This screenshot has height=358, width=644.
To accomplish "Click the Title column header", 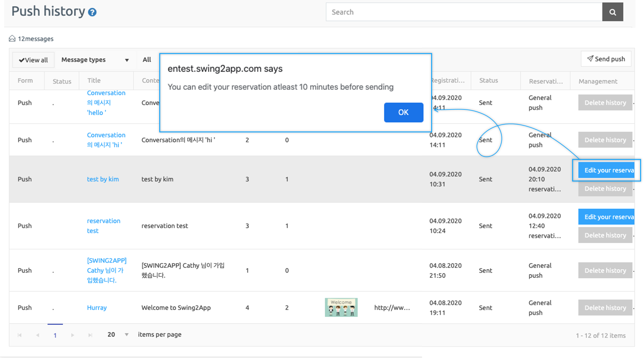I will (94, 80).
